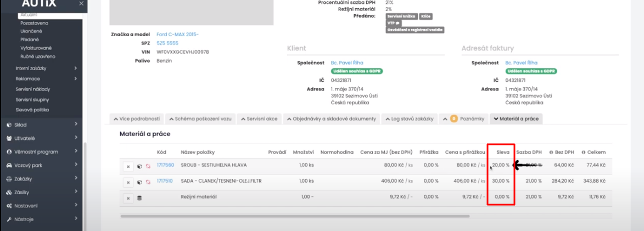Open Servisní skupiny in sidebar
This screenshot has height=231, width=644.
(32, 100)
